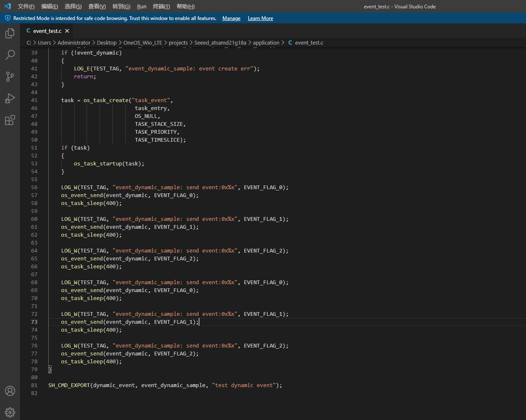Click the Users breadcrumb segment

coord(44,42)
